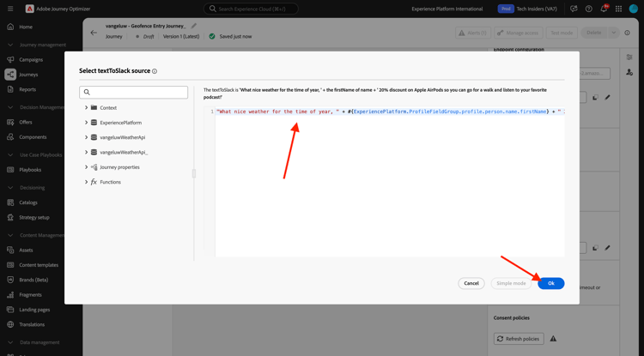
Task: Click the panel divider handle in the dialog
Action: (x=194, y=174)
